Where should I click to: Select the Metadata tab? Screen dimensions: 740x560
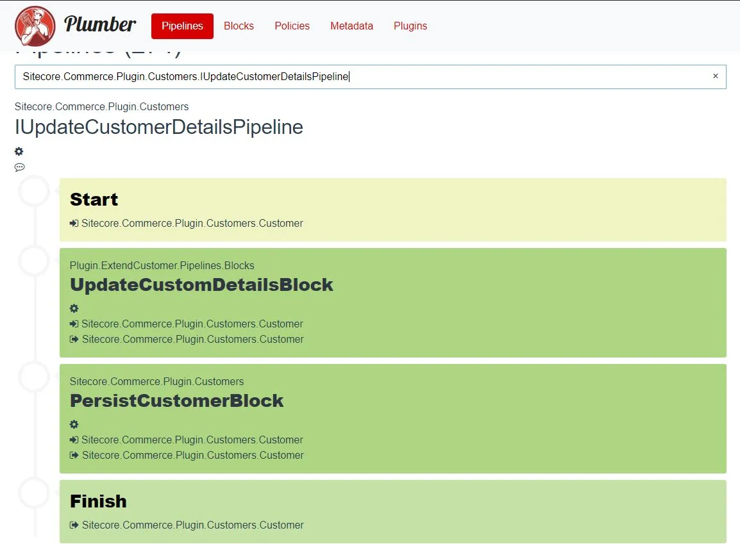351,26
